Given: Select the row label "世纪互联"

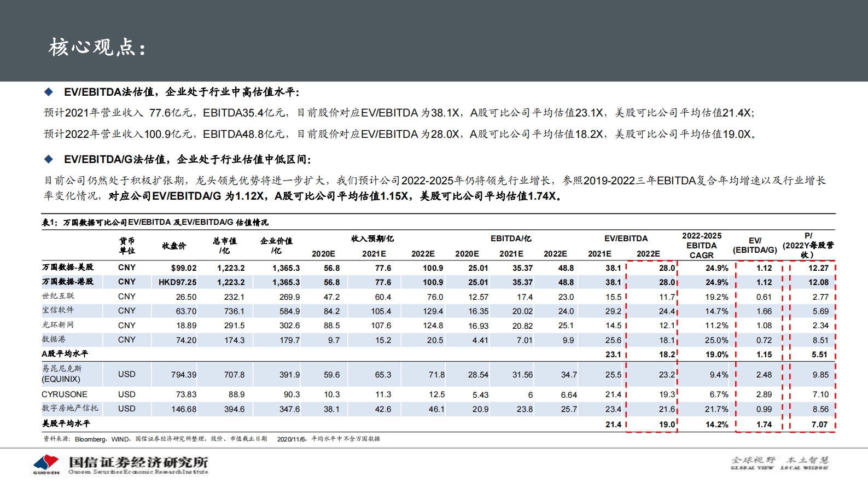Looking at the screenshot, I should [58, 295].
